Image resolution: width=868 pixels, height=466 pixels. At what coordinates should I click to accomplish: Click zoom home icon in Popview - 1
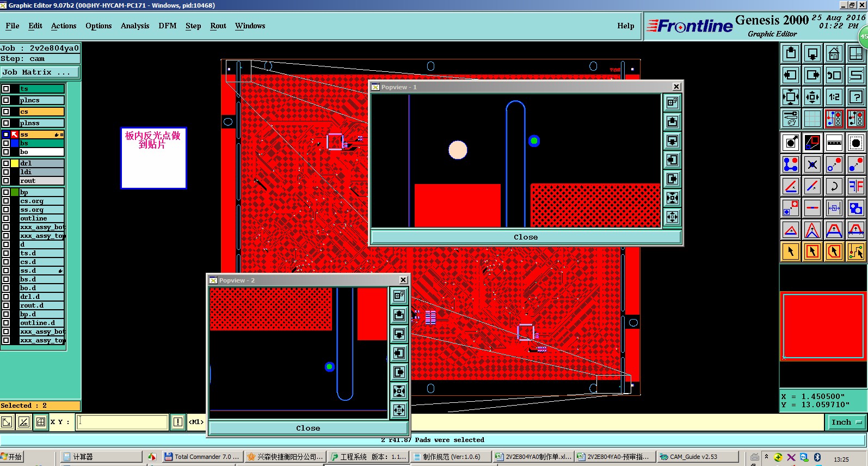pyautogui.click(x=672, y=102)
